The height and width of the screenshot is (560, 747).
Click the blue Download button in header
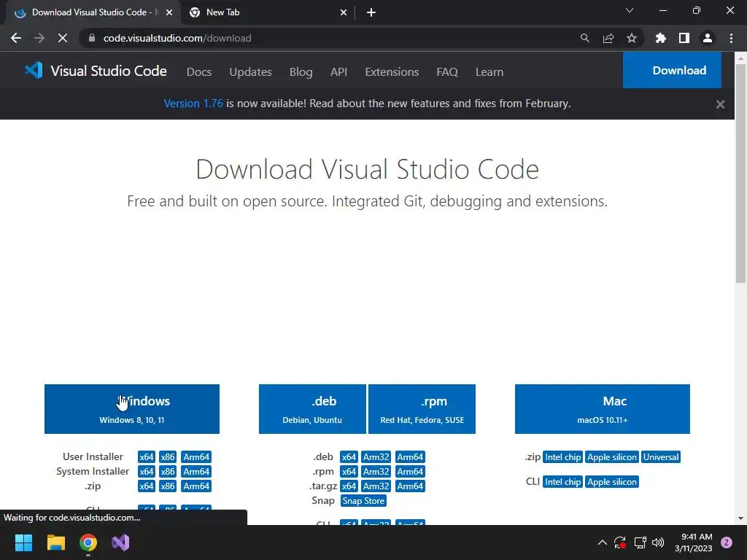[x=672, y=70]
